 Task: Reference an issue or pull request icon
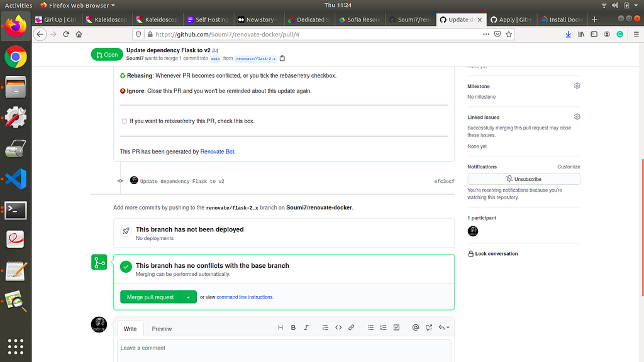point(429,327)
